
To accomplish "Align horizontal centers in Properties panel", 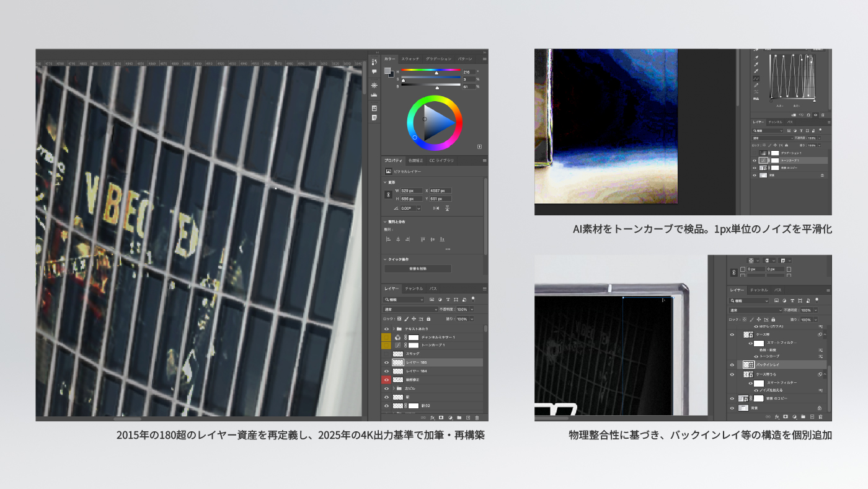I will coord(398,239).
